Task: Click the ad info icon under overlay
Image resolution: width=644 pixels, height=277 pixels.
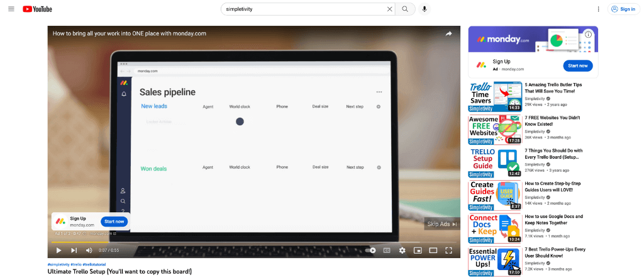Action: click(84, 234)
